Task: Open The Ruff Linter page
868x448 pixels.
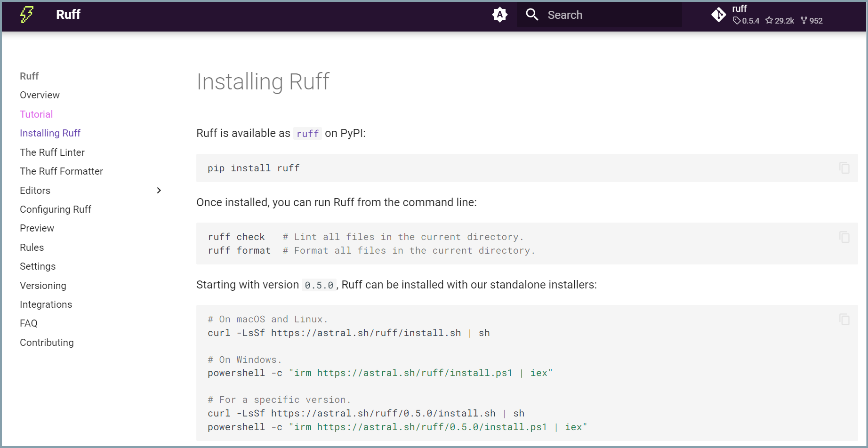Action: 52,152
